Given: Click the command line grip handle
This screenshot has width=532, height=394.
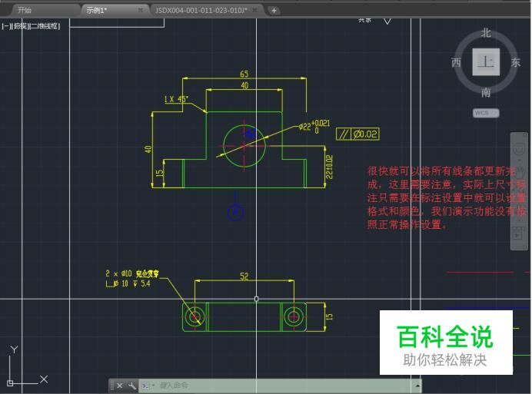Looking at the screenshot, I should 112,386.
